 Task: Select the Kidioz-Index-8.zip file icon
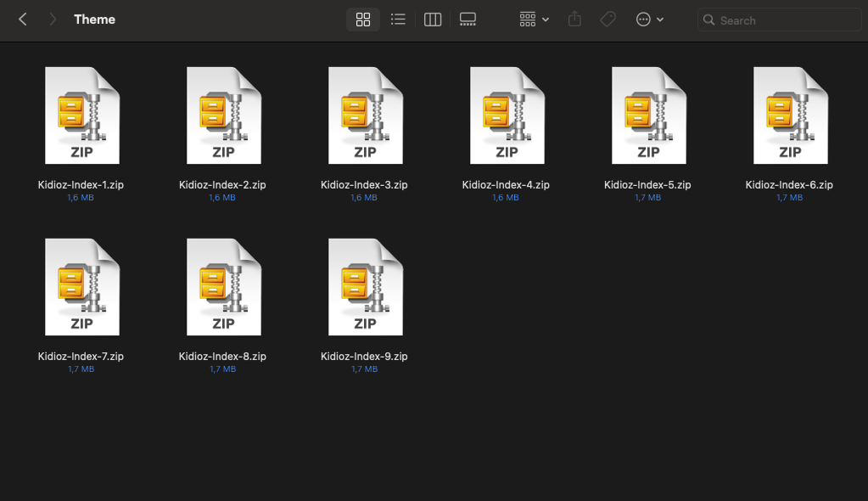(x=224, y=287)
